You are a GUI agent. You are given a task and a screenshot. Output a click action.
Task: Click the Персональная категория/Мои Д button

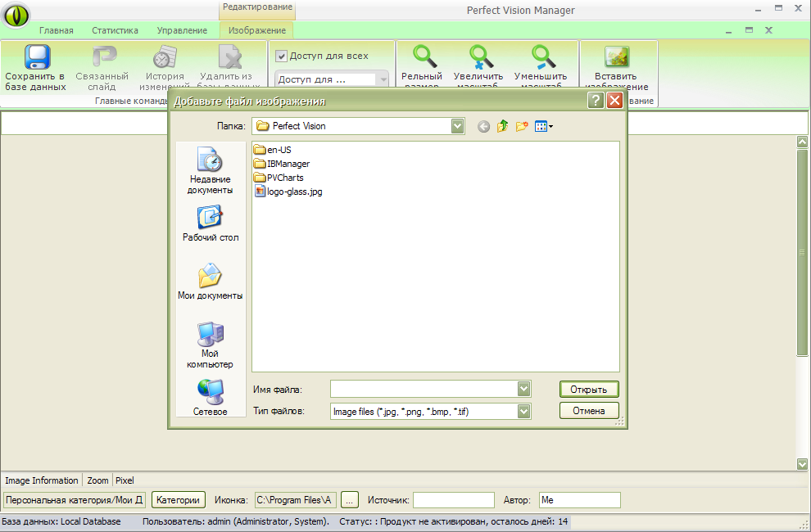tap(75, 500)
